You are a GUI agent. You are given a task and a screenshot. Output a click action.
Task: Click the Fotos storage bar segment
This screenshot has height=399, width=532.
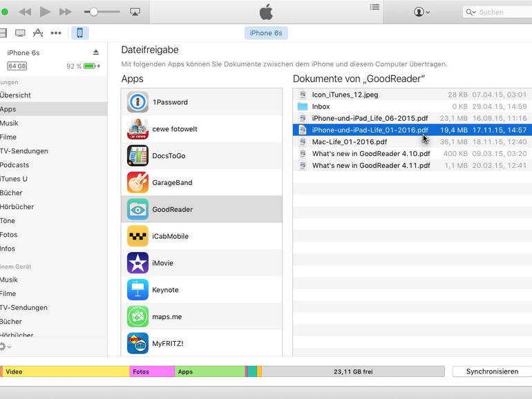click(152, 371)
